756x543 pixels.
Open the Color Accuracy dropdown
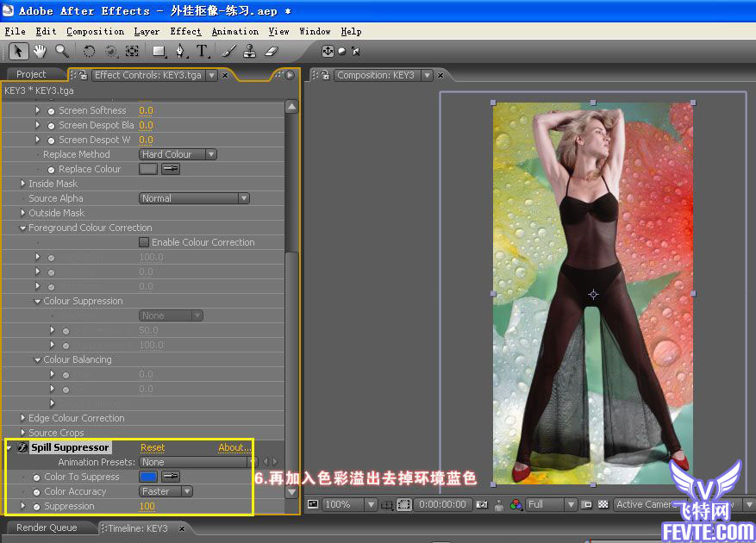(166, 491)
